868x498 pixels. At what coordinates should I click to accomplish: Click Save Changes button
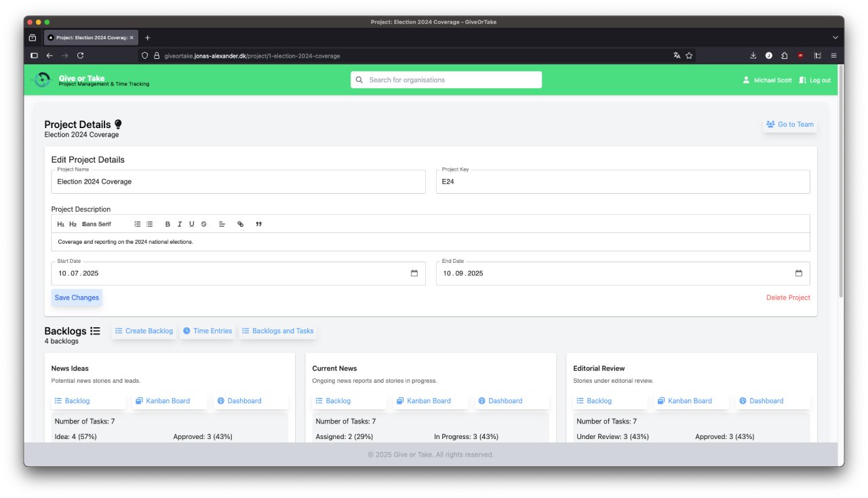pos(77,297)
